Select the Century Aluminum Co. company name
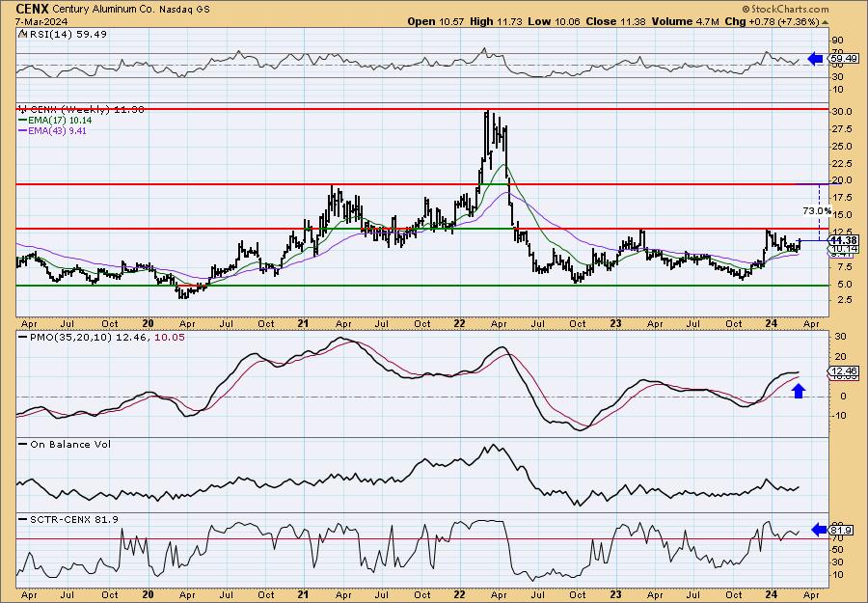Screen dimensions: 868x603 pos(104,10)
